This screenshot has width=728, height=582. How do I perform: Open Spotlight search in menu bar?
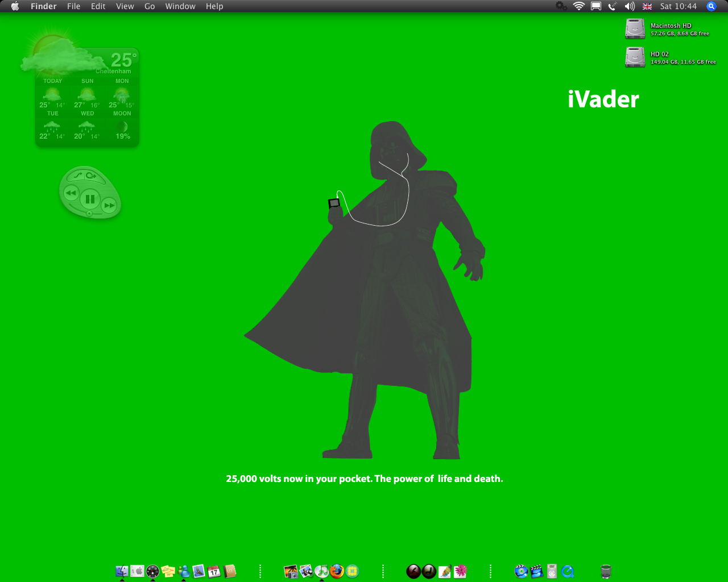[711, 6]
